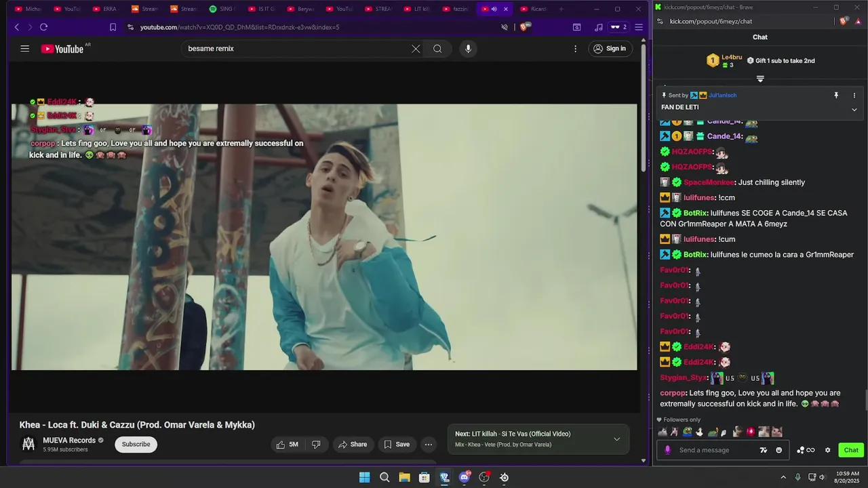Sign in to YouTube
Screen dimensions: 868x488
609,49
